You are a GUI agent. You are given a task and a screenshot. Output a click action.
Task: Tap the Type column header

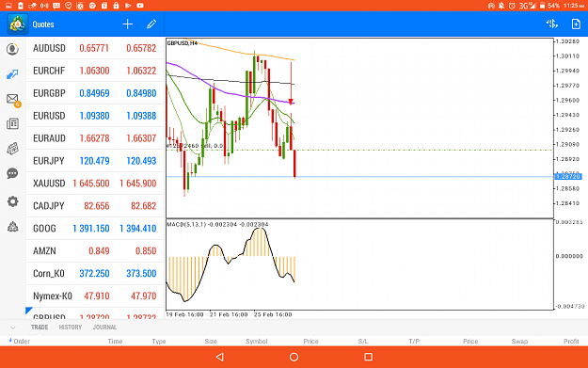[159, 341]
